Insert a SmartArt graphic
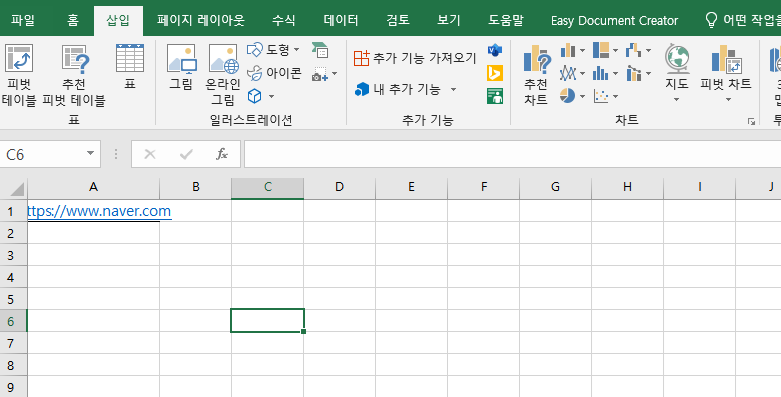The width and height of the screenshot is (781, 397). coord(320,50)
